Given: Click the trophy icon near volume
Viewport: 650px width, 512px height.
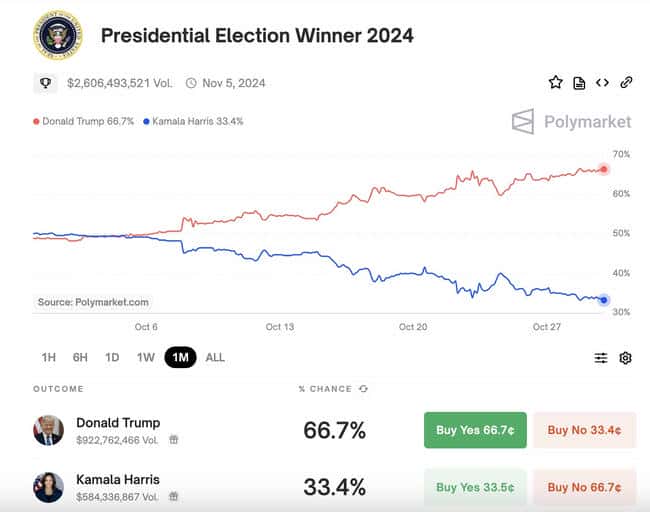Looking at the screenshot, I should (45, 83).
